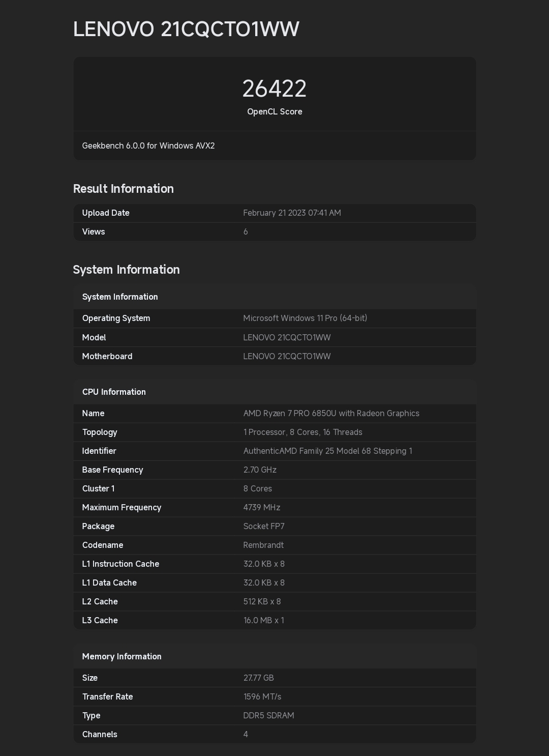Click the Channels value 4

coord(246,734)
